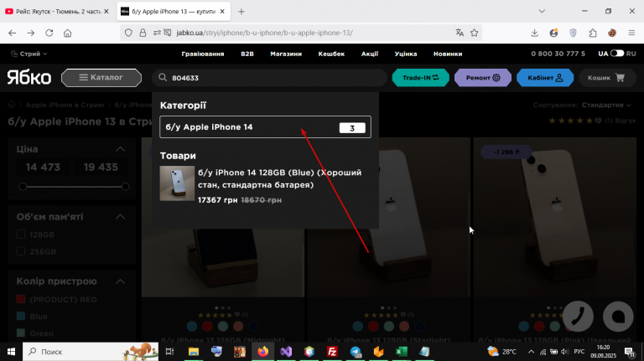
Task: Open Акції menu item
Action: (x=370, y=54)
